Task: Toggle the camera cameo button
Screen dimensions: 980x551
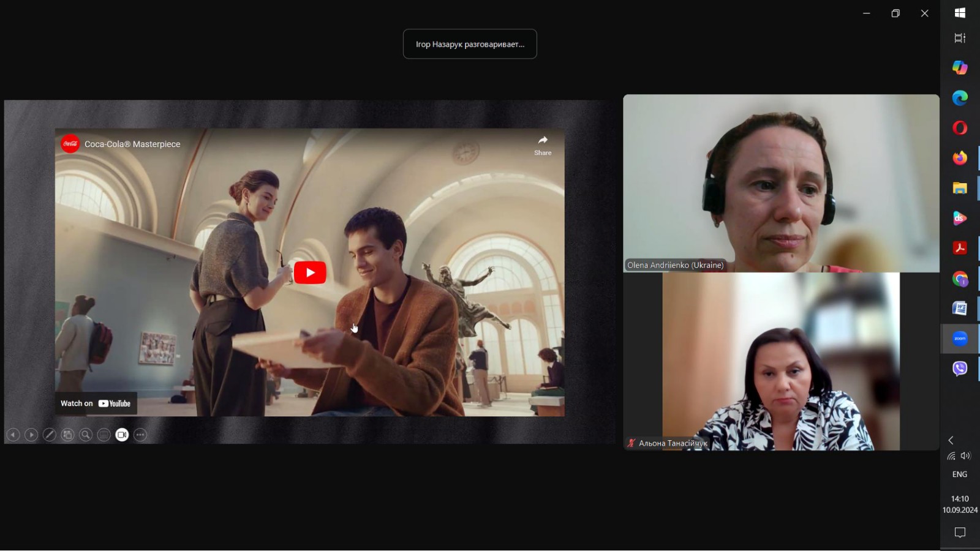Action: point(122,435)
